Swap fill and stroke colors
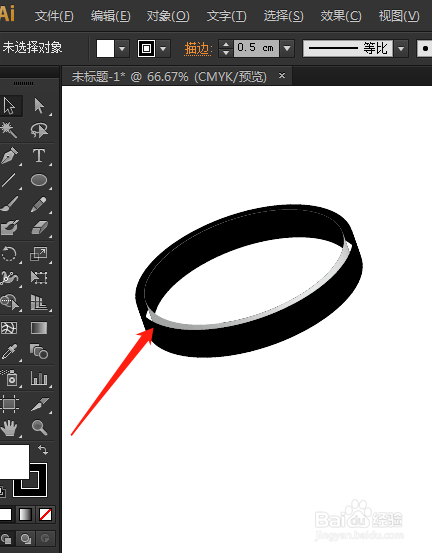Screen dimensions: 432x553 [43, 450]
